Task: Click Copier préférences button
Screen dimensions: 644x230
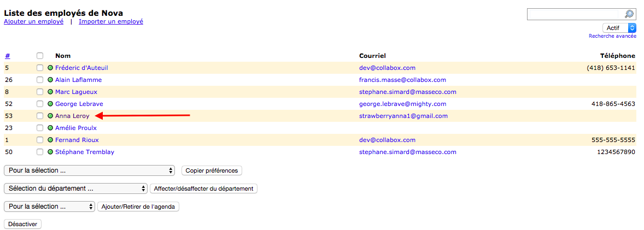Action: click(212, 170)
